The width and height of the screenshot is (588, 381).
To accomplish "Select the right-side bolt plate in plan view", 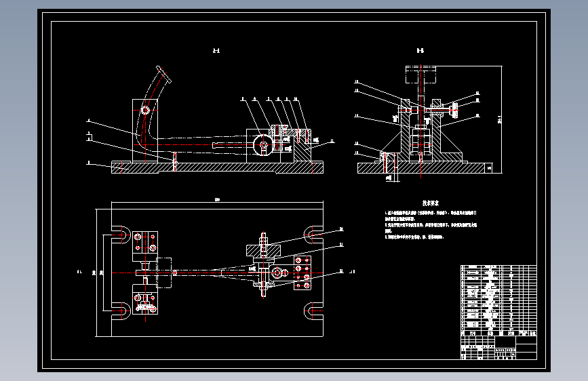I will [x=302, y=273].
